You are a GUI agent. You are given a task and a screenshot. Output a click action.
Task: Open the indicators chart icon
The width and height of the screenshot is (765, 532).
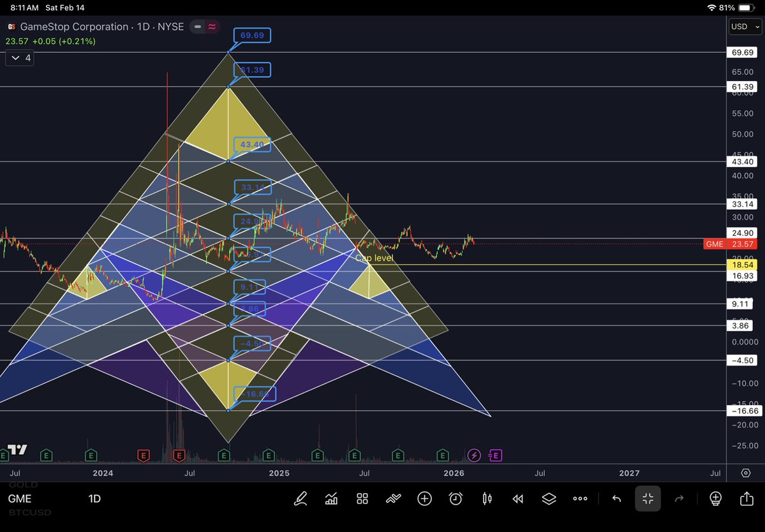point(331,498)
